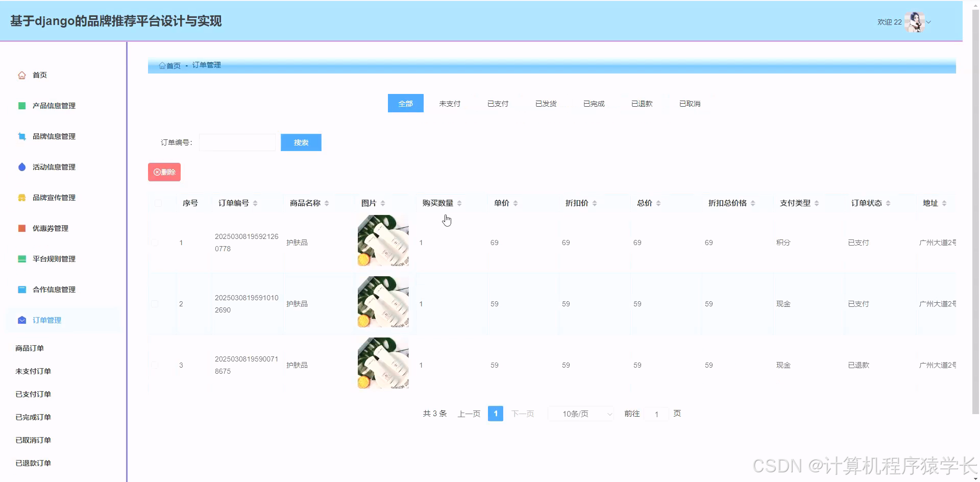Click the 活动信息管理 droplet icon
Screen dimensions: 980x482
pos(21,166)
